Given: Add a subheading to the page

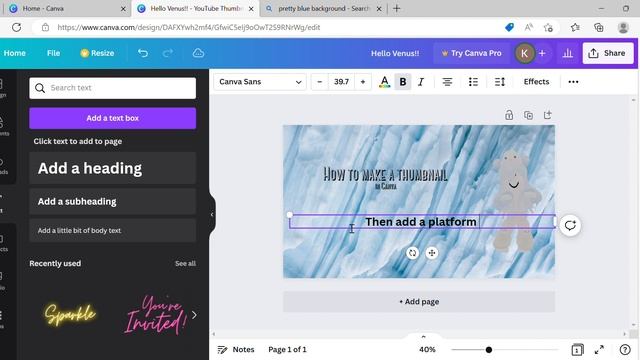Looking at the screenshot, I should click(x=113, y=202).
